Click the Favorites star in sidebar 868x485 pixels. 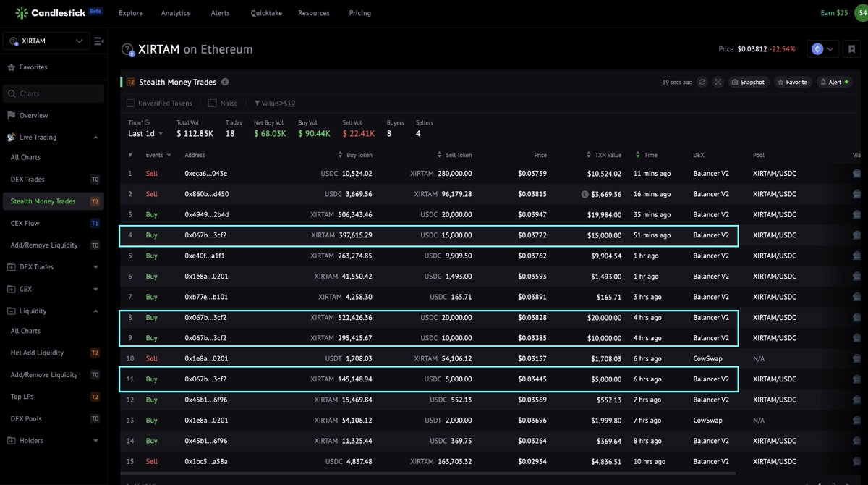(x=11, y=67)
